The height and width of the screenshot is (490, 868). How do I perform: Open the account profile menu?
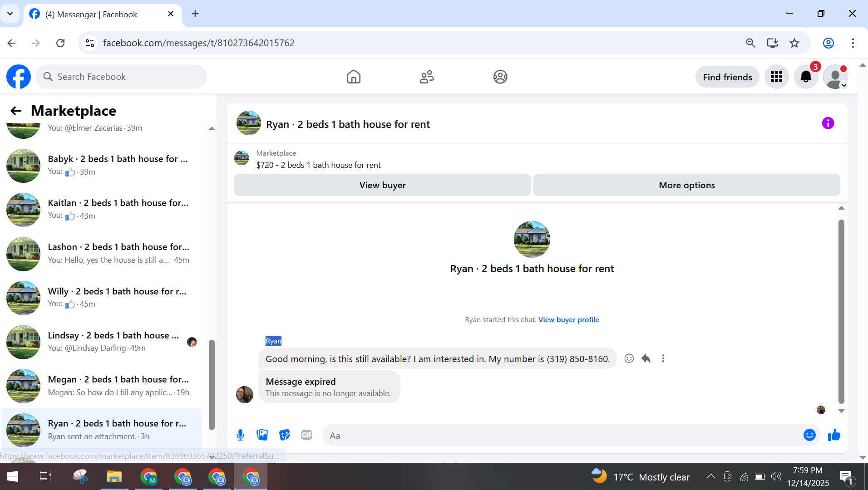point(835,77)
